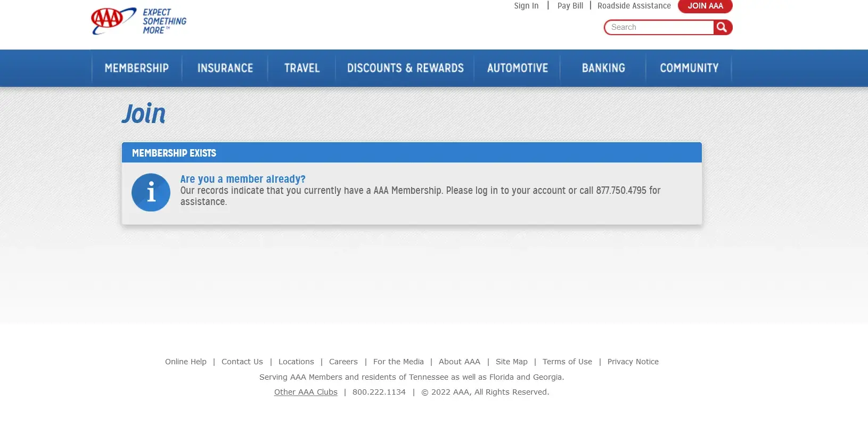868x425 pixels.
Task: Click the blue information icon
Action: (x=151, y=192)
